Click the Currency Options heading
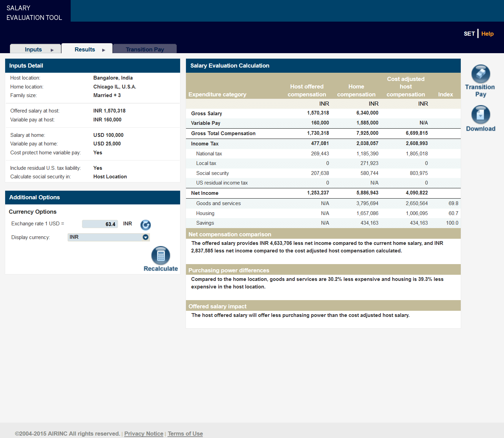Image resolution: width=504 pixels, height=438 pixels. (33, 212)
